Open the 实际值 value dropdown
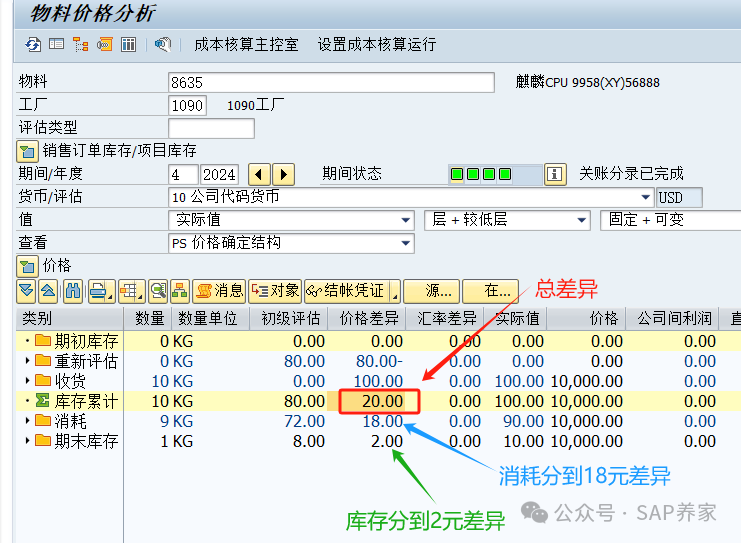 (x=405, y=220)
